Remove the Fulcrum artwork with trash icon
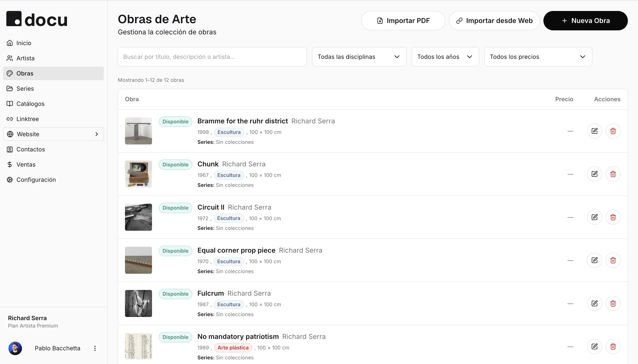Viewport: 638px width, 364px height. 613,303
